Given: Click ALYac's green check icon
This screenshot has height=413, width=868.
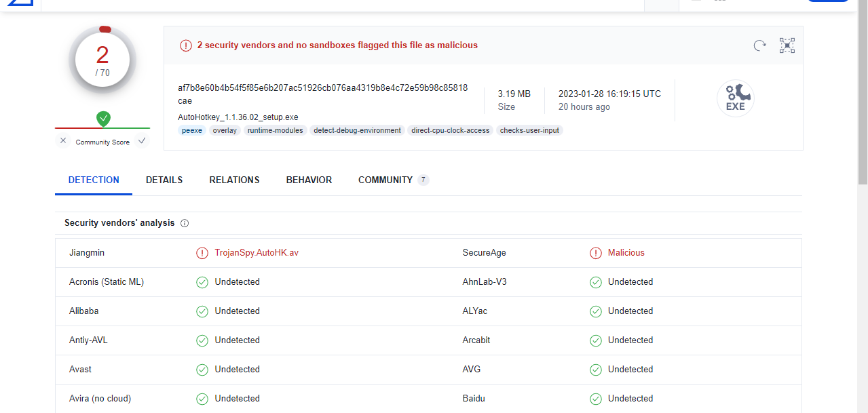Looking at the screenshot, I should click(x=596, y=311).
